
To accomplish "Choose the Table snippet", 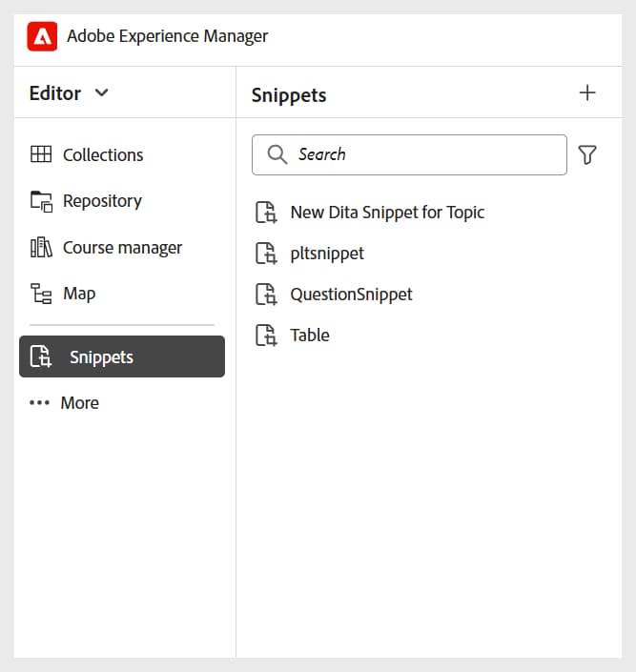I will coord(310,336).
